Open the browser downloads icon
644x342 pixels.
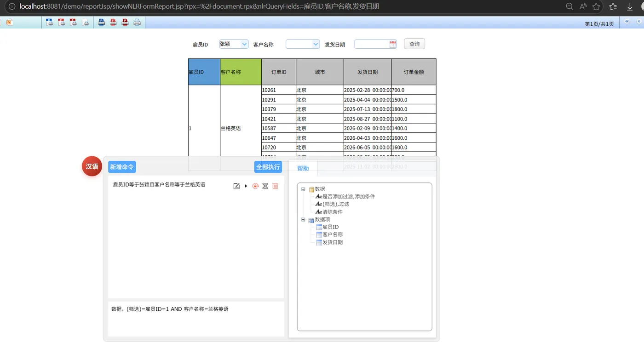[x=630, y=6]
